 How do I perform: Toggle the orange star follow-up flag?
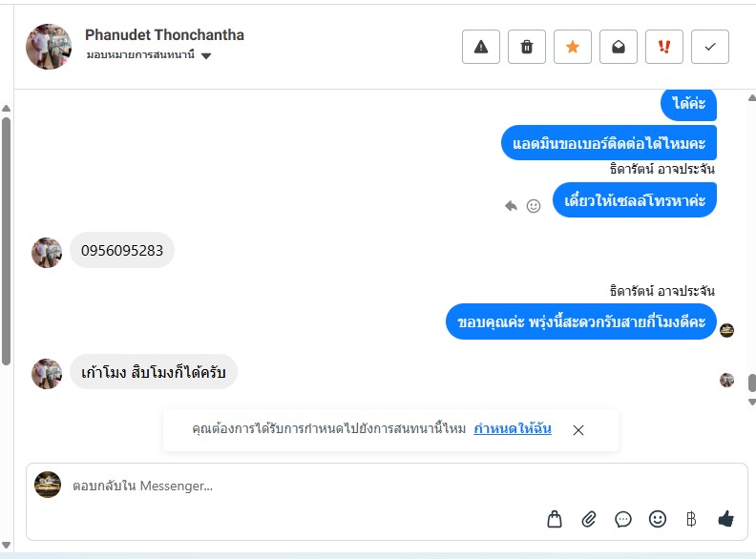pyautogui.click(x=573, y=47)
